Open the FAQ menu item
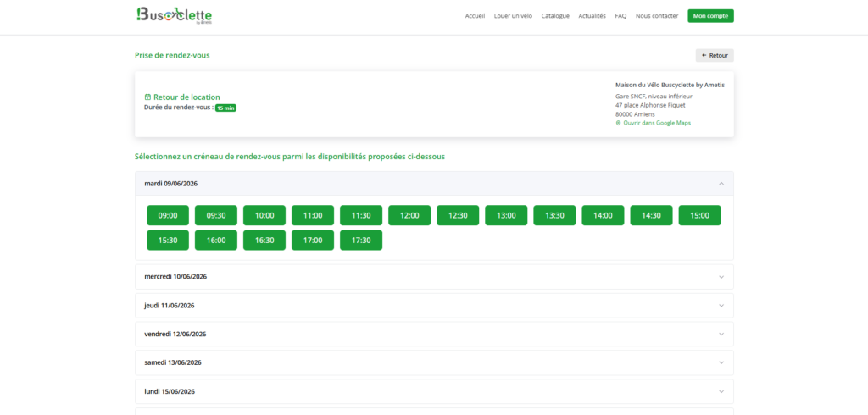Viewport: 868px width, 415px height. [x=620, y=16]
